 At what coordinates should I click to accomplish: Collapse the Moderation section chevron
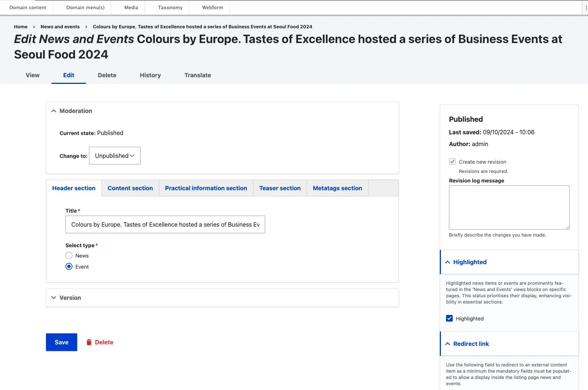click(x=54, y=111)
